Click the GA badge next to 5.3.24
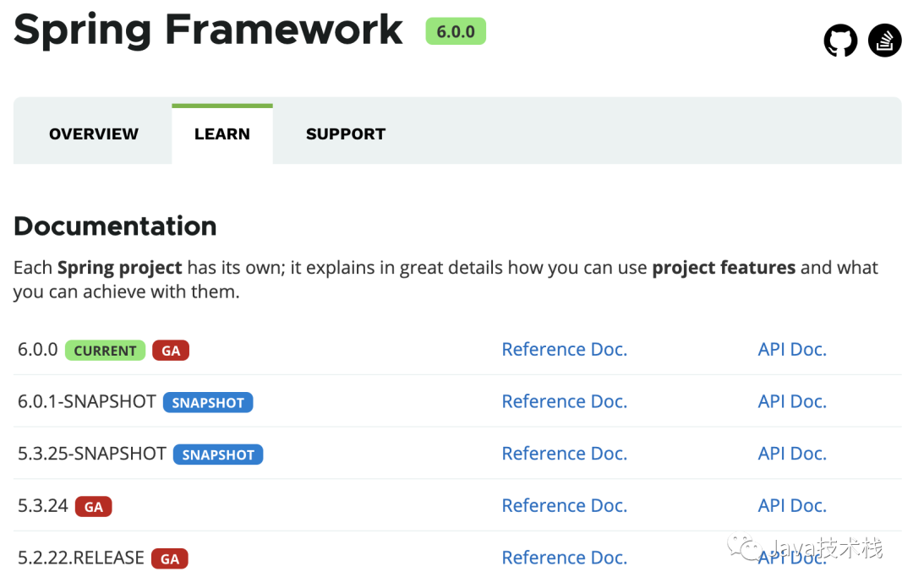This screenshot has height=588, width=913. [93, 507]
